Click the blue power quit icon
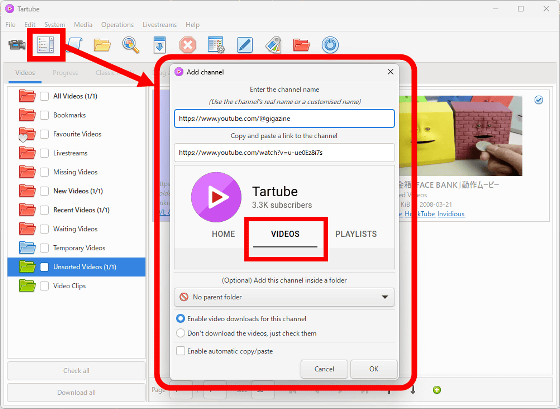The image size is (560, 409). pyautogui.click(x=330, y=45)
